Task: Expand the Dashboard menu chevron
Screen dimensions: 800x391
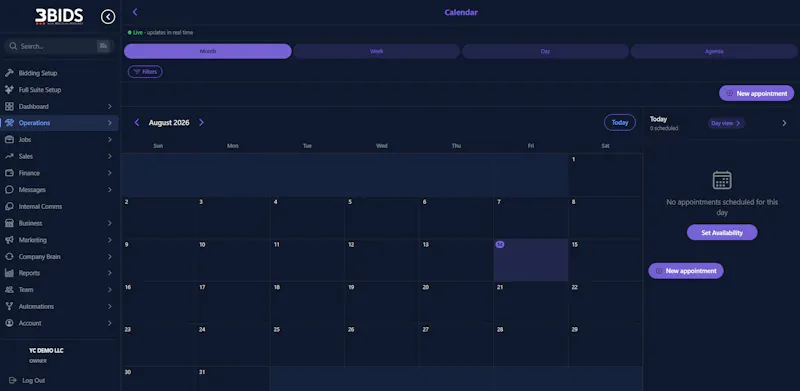Action: 110,107
